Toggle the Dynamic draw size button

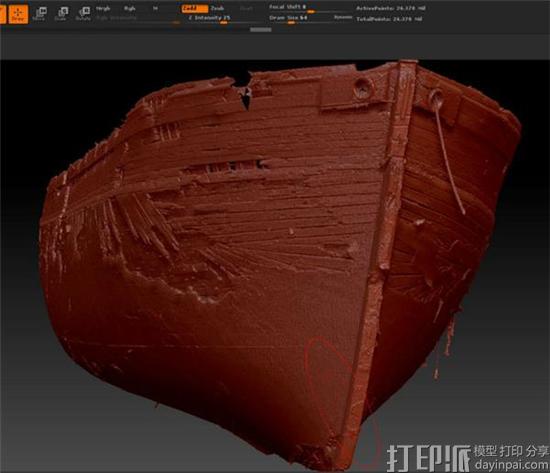pyautogui.click(x=343, y=17)
